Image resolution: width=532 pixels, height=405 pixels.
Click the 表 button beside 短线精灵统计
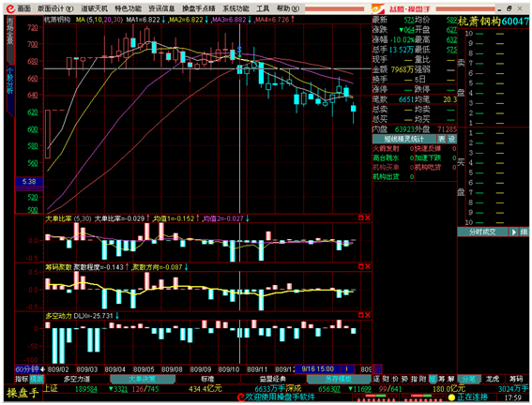(x=441, y=139)
